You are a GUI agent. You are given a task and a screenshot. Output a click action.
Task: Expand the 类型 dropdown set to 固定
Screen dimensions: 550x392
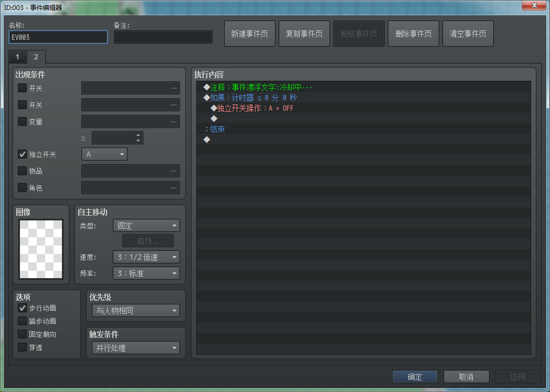tap(146, 226)
